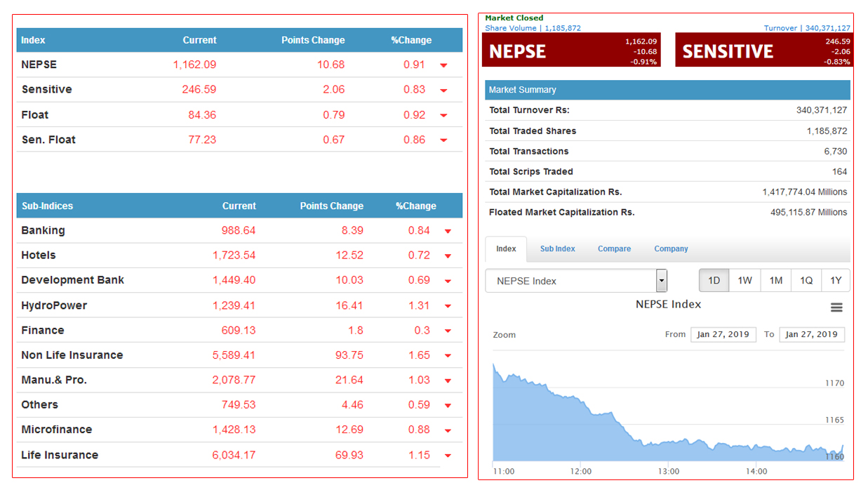Viewport: 868px width, 490px height.
Task: Click the Total Turnover Rs: label
Action: pos(529,110)
